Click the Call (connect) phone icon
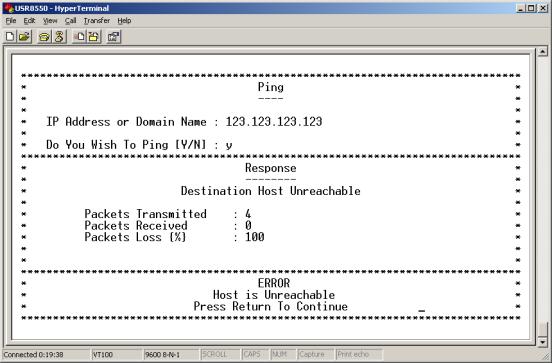The width and height of the screenshot is (552, 363). coord(44,37)
